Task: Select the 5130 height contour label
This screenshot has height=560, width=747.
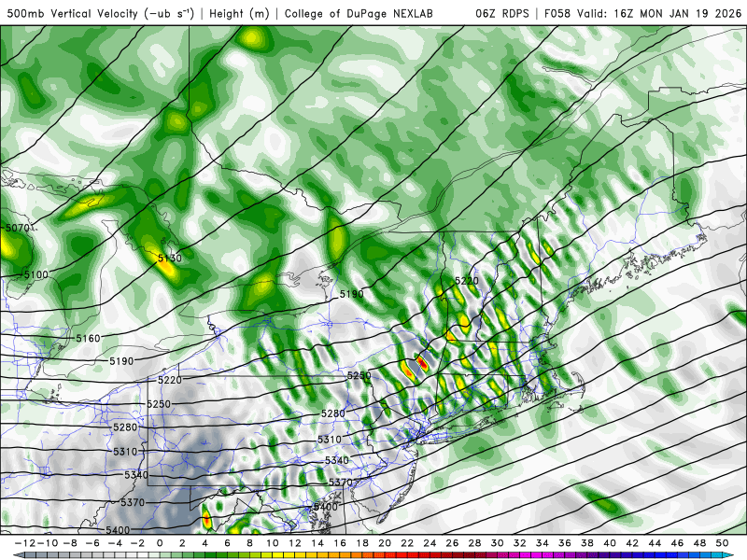Action: click(170, 259)
